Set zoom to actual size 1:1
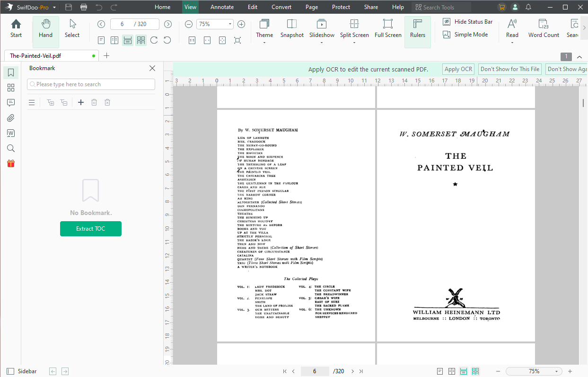This screenshot has width=588, height=377. click(x=192, y=40)
